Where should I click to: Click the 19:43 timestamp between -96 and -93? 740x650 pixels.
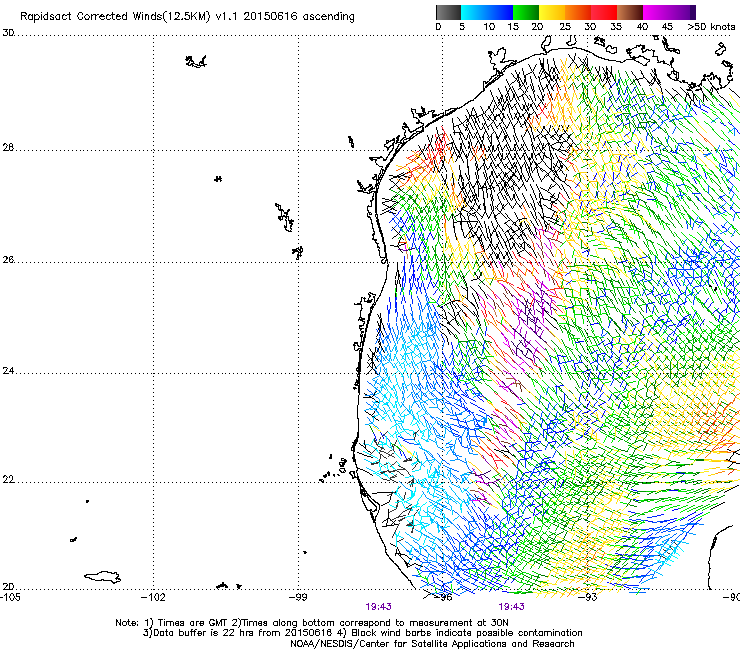(x=512, y=607)
